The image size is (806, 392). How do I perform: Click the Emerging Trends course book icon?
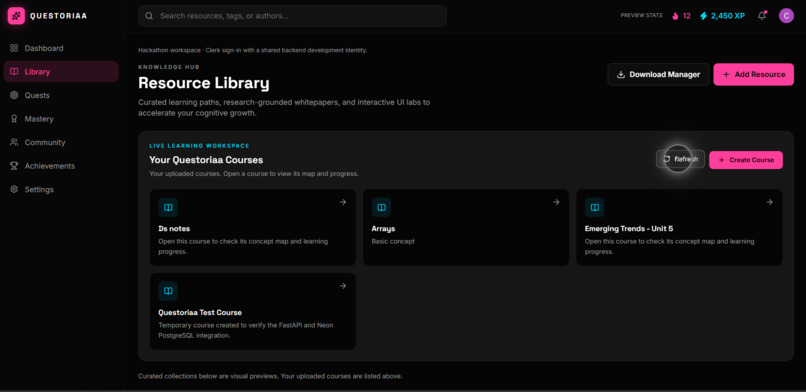tap(595, 208)
